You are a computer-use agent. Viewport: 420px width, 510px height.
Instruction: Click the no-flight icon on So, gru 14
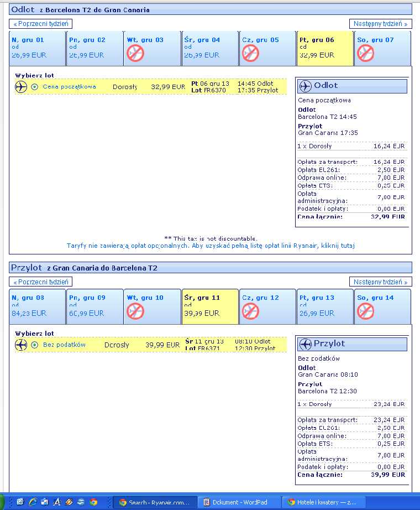pos(365,311)
